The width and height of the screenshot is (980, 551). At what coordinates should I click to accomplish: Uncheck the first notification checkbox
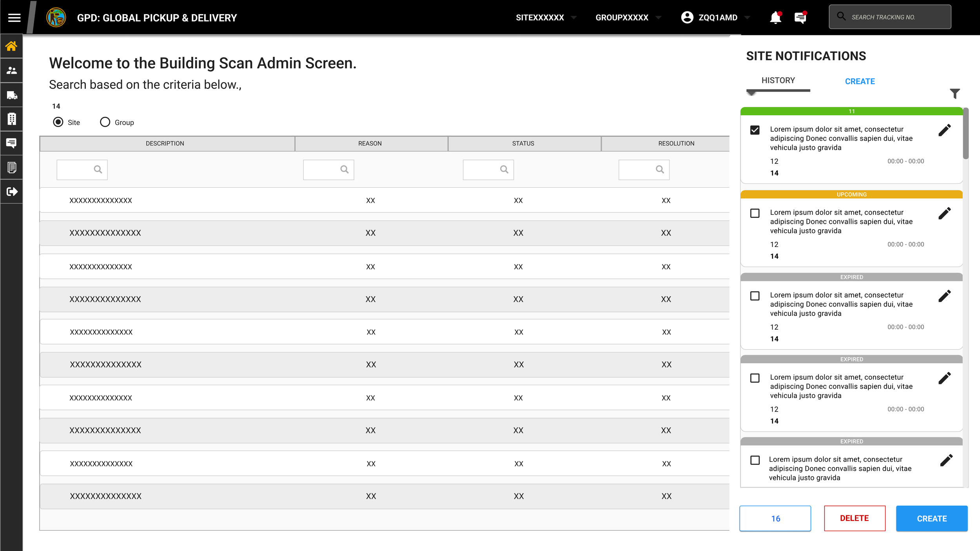click(755, 130)
